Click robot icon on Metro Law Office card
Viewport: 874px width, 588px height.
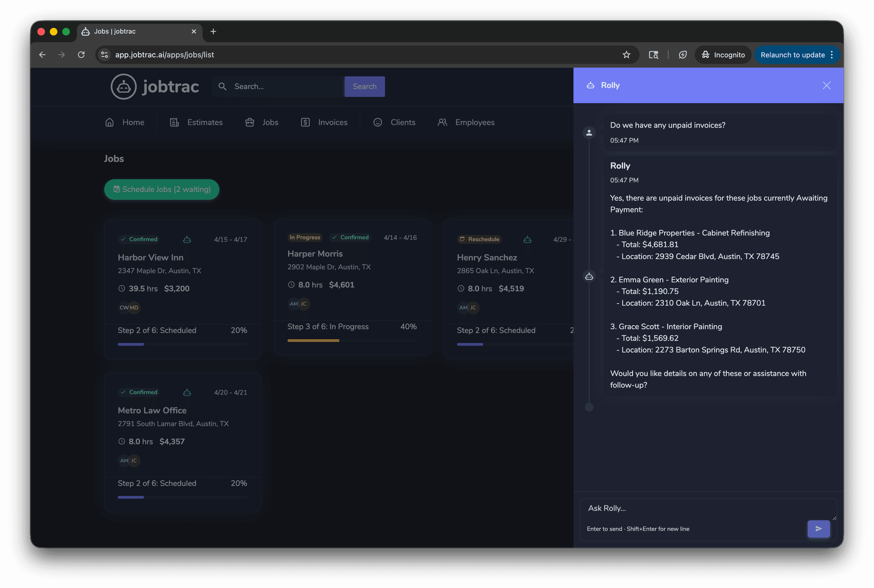(187, 392)
